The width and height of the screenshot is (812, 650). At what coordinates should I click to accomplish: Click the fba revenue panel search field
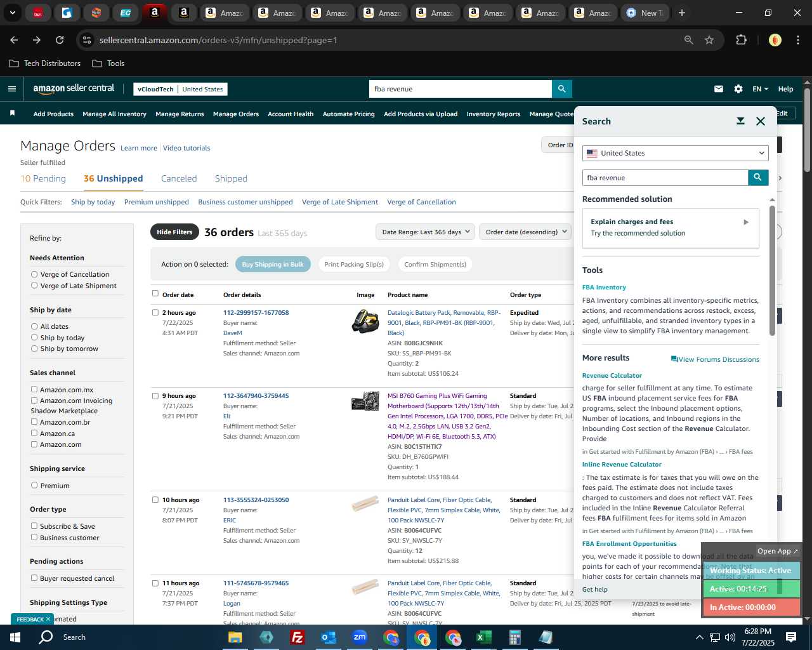pyautogui.click(x=665, y=178)
